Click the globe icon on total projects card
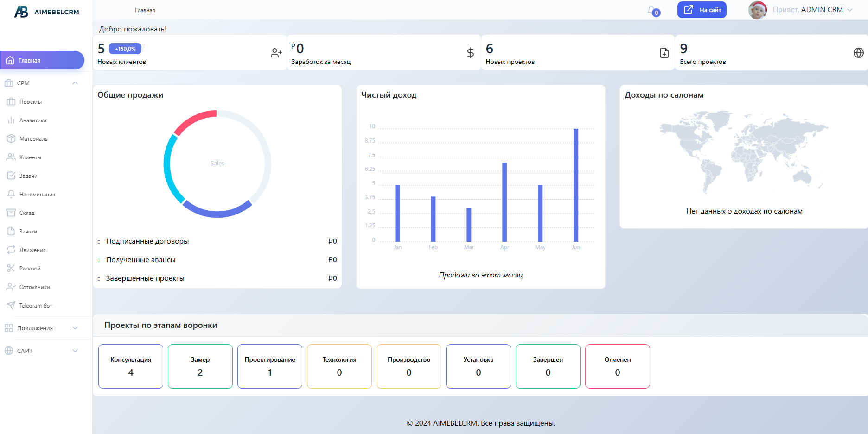 (858, 53)
